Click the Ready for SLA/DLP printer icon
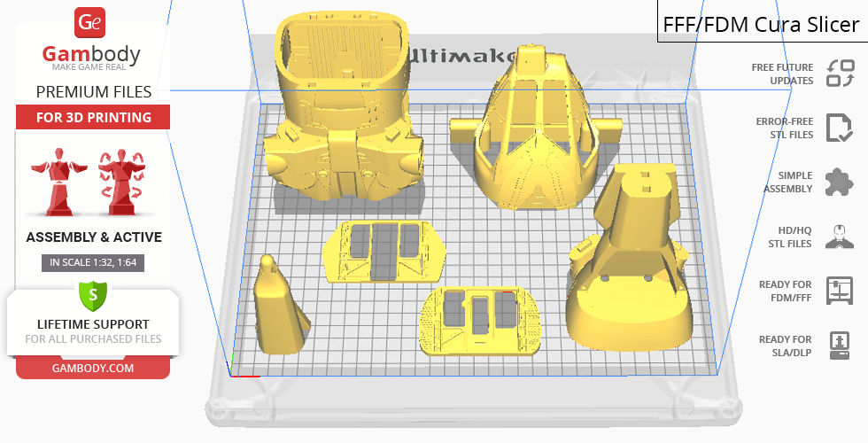The image size is (868, 443). (839, 344)
